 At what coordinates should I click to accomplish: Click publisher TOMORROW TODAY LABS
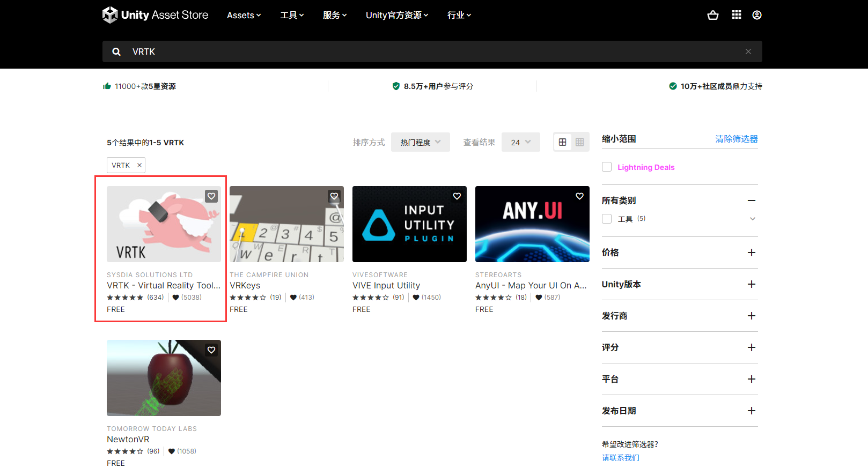pyautogui.click(x=152, y=428)
